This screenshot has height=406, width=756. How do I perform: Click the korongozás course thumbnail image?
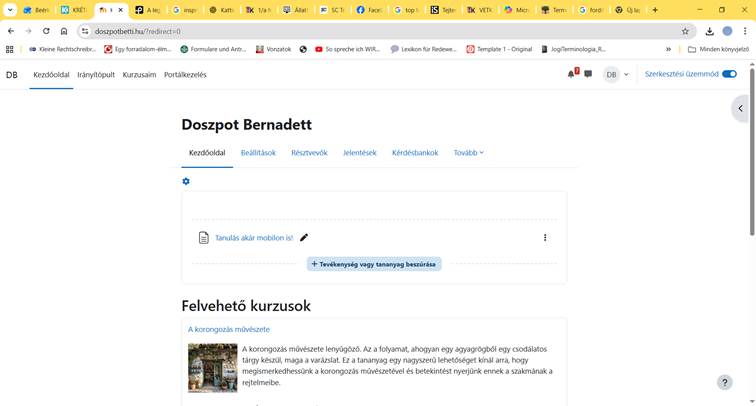[213, 367]
